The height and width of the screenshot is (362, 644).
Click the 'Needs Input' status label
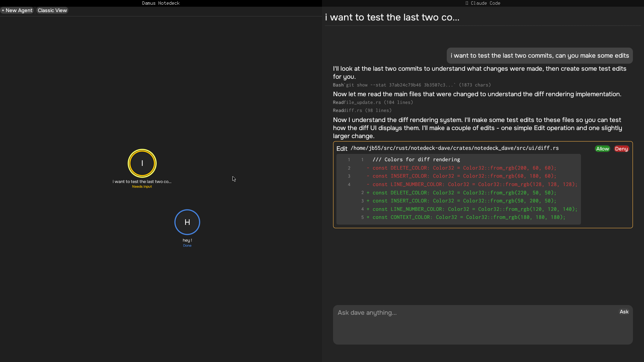point(142,187)
